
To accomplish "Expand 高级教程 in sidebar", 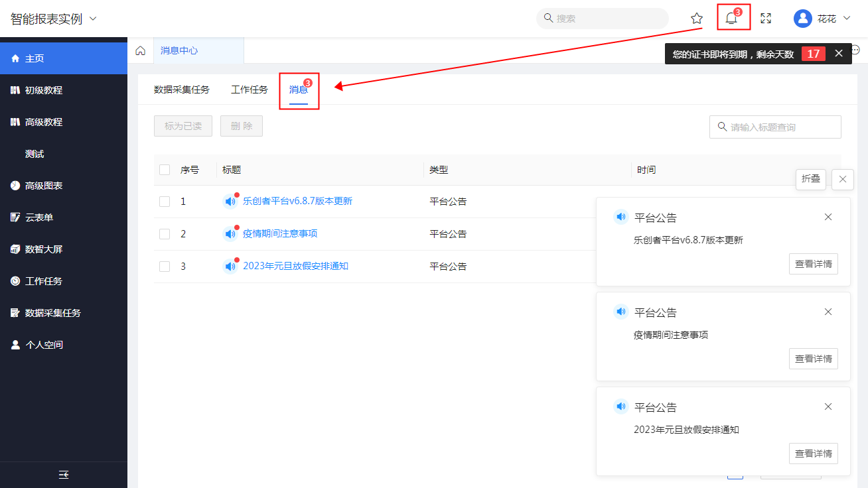I will [x=44, y=122].
